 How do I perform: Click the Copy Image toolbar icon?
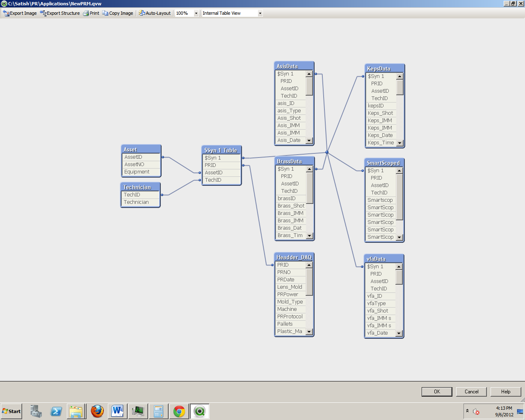click(x=105, y=13)
